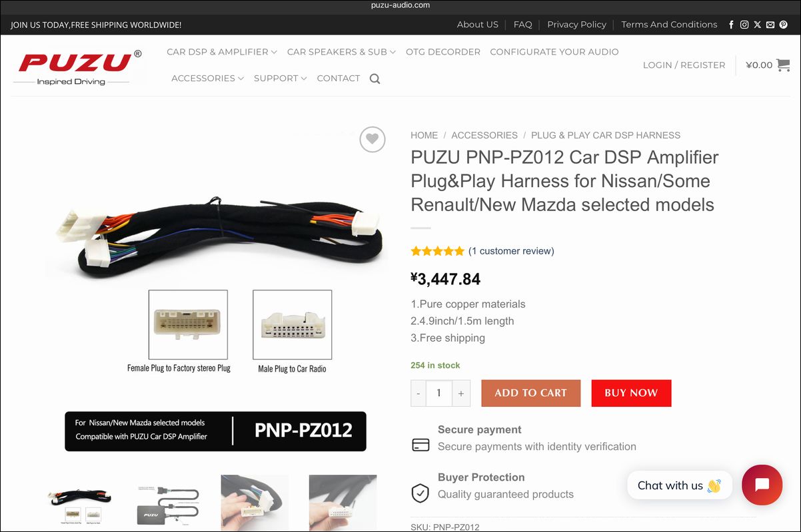Screen dimensions: 801x532
Task: Expand the Accessories dropdown menu
Action: [x=208, y=79]
